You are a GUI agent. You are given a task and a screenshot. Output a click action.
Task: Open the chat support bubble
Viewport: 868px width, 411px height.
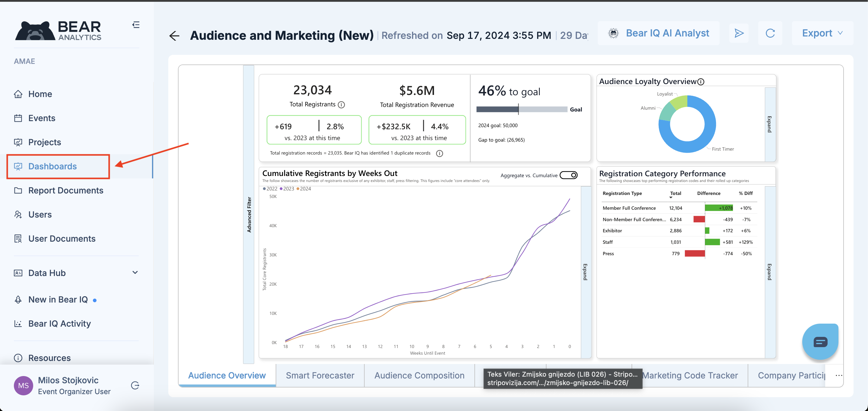(x=820, y=342)
